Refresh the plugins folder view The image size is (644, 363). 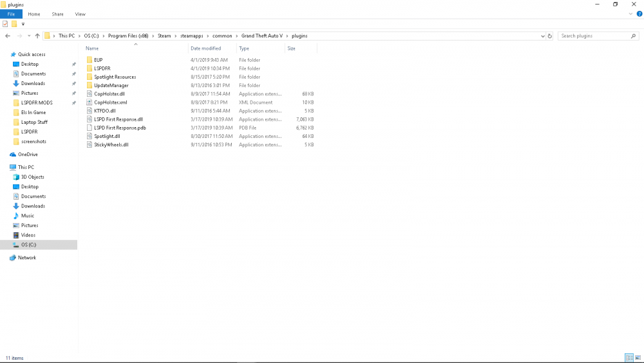550,35
